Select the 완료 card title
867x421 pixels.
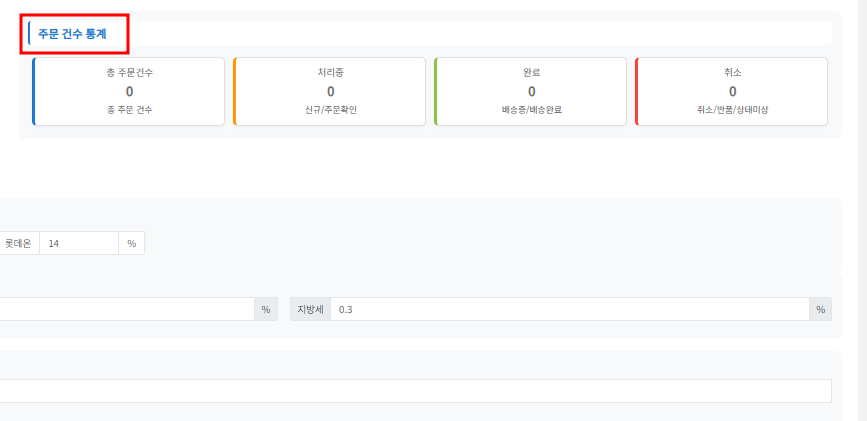[x=531, y=72]
